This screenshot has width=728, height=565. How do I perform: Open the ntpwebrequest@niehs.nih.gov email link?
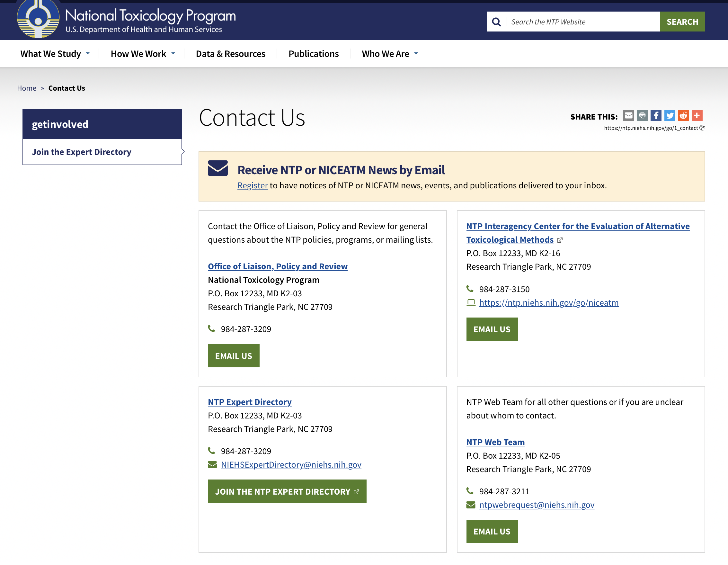tap(536, 505)
